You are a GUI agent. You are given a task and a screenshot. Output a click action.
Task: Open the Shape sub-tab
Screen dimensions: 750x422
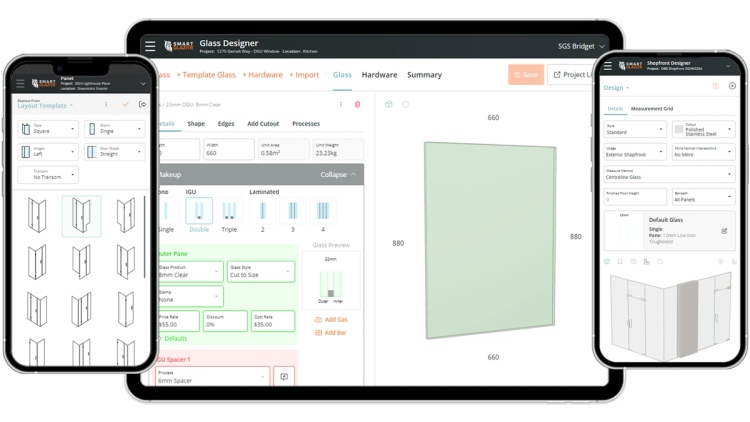click(x=196, y=123)
